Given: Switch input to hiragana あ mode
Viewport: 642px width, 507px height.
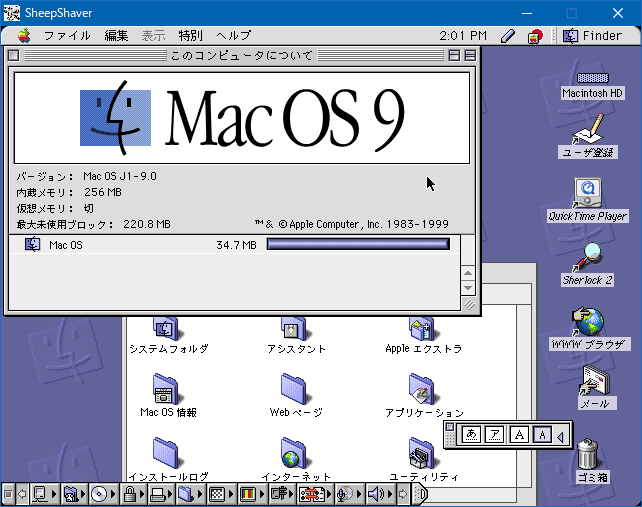Looking at the screenshot, I should point(471,435).
